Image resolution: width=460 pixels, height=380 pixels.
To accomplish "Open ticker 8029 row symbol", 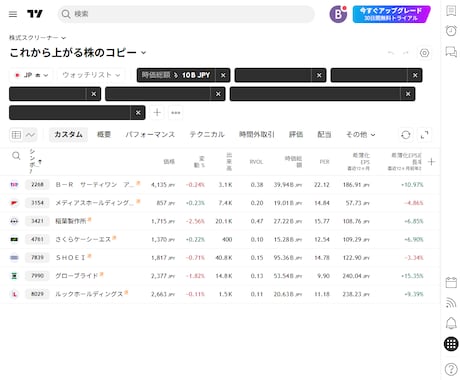I will click(x=37, y=294).
